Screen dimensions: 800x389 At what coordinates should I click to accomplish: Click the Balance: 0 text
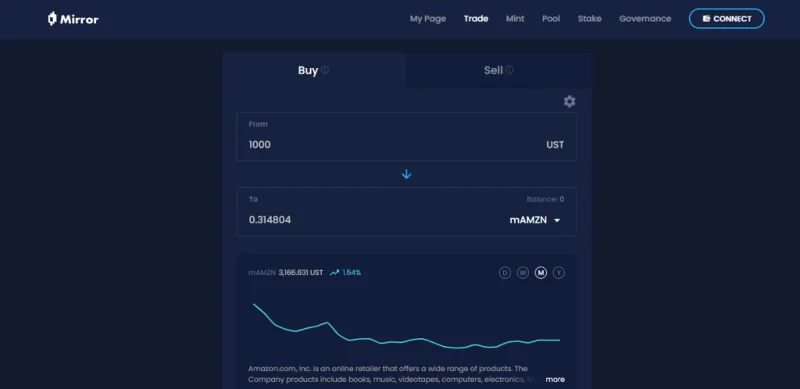click(545, 200)
